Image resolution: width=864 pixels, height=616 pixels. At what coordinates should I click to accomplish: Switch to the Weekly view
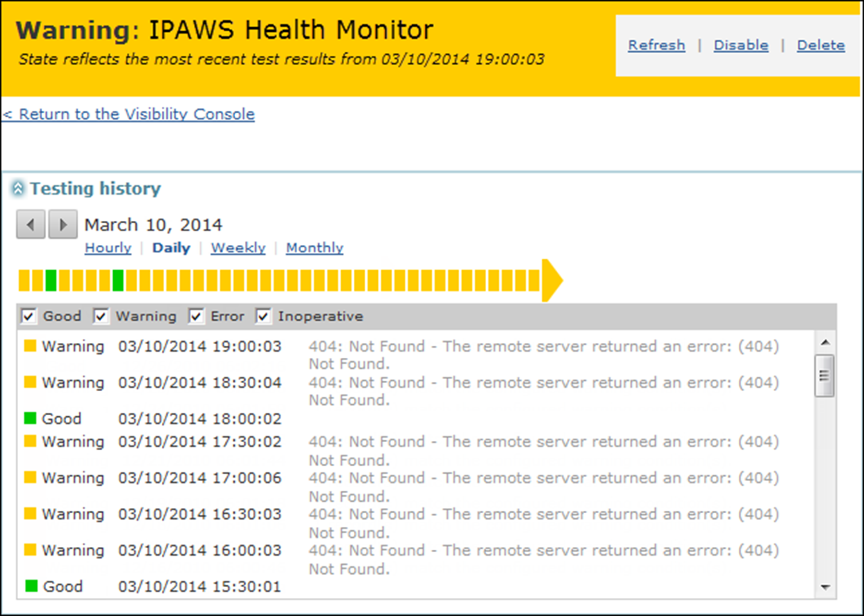[238, 248]
